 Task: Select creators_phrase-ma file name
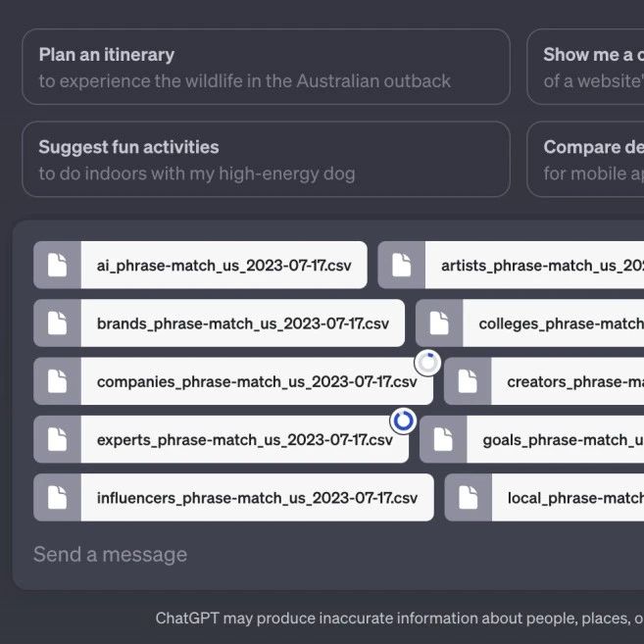click(x=575, y=381)
